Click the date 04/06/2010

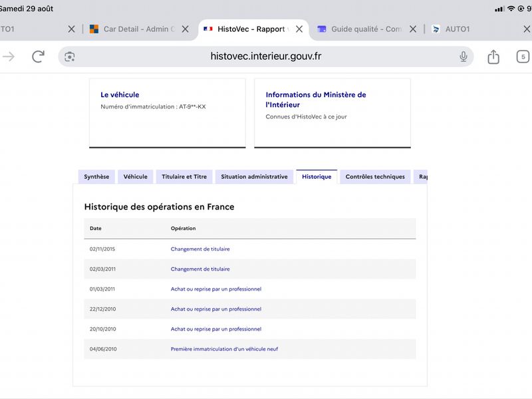click(x=103, y=349)
